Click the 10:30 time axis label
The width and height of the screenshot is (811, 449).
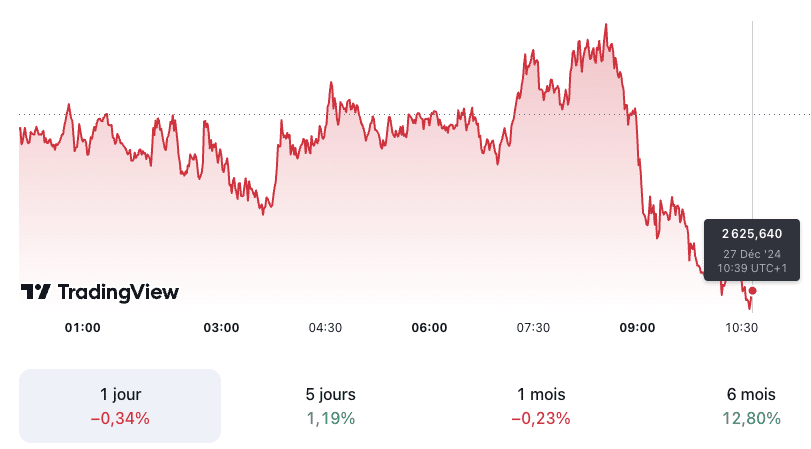point(741,327)
